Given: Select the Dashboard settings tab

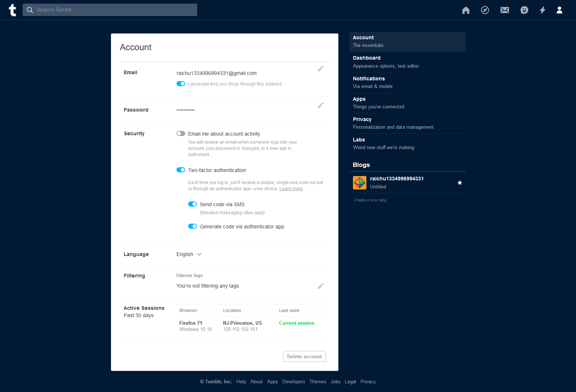Looking at the screenshot, I should click(408, 62).
